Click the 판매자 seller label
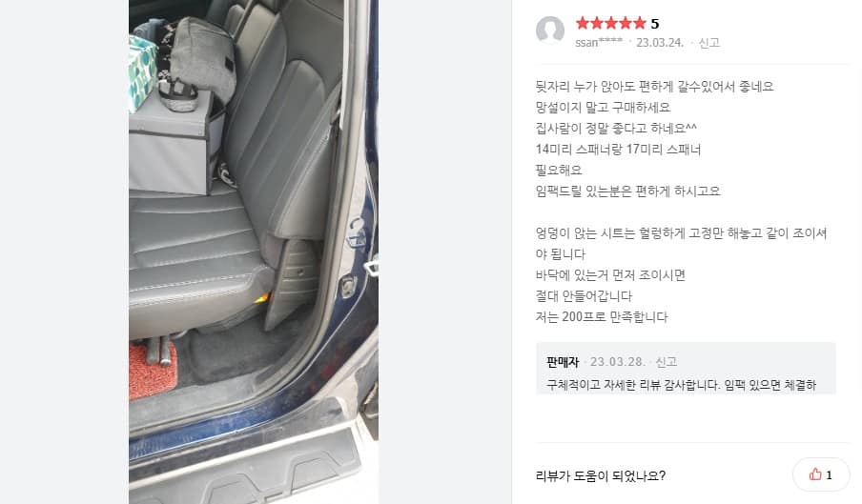This screenshot has height=504, width=862. tap(563, 362)
